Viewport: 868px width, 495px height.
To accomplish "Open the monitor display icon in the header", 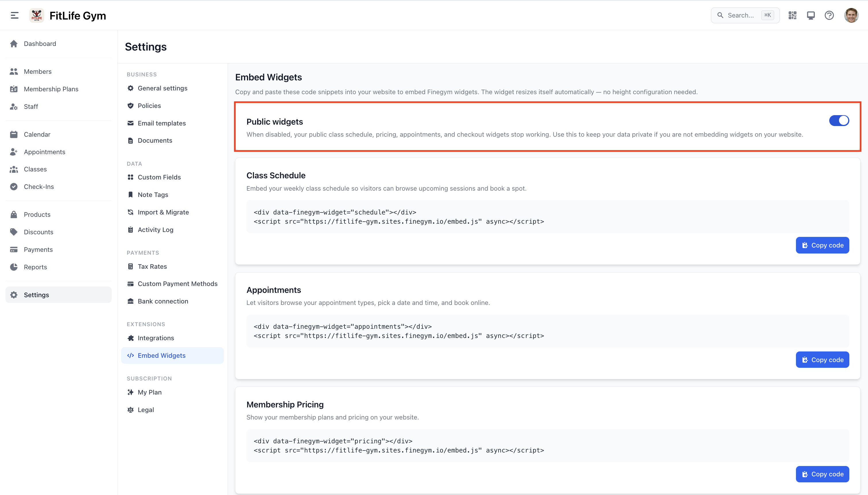I will click(x=811, y=15).
